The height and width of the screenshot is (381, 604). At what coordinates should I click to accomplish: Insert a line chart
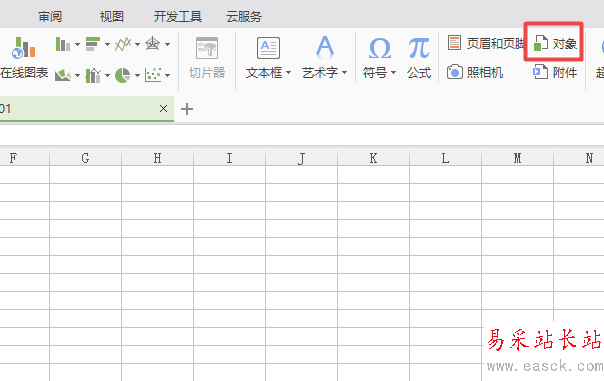(x=123, y=44)
